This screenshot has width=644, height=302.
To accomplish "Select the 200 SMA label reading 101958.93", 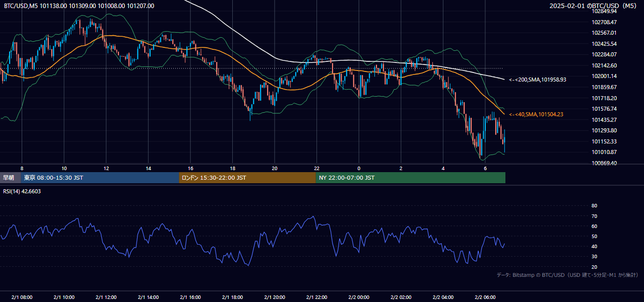I will 537,80.
